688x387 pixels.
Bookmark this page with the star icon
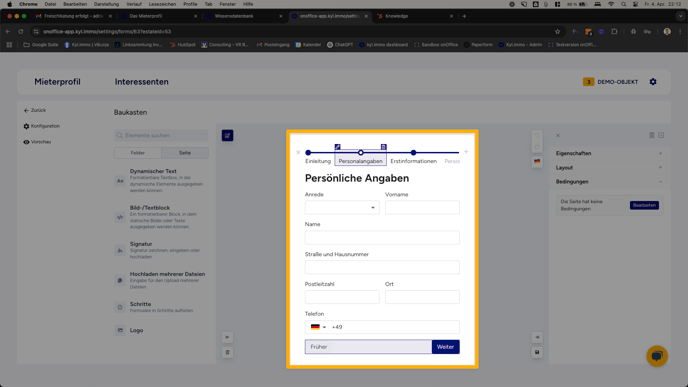[557, 32]
